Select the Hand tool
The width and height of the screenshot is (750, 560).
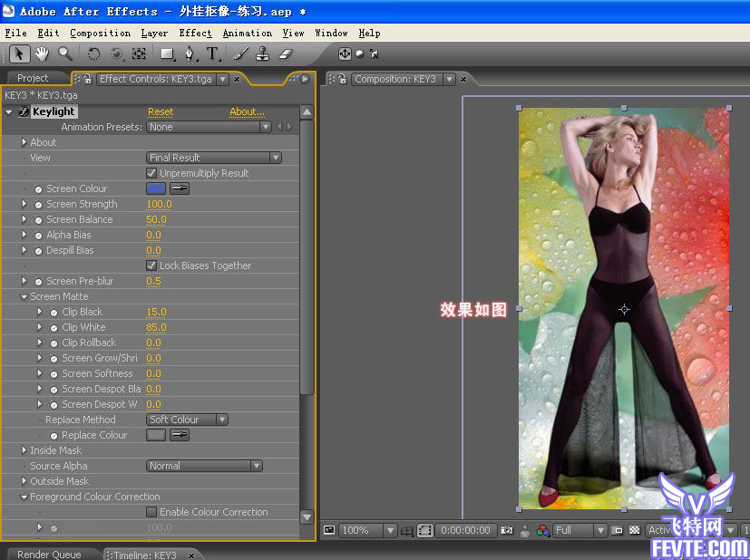42,53
